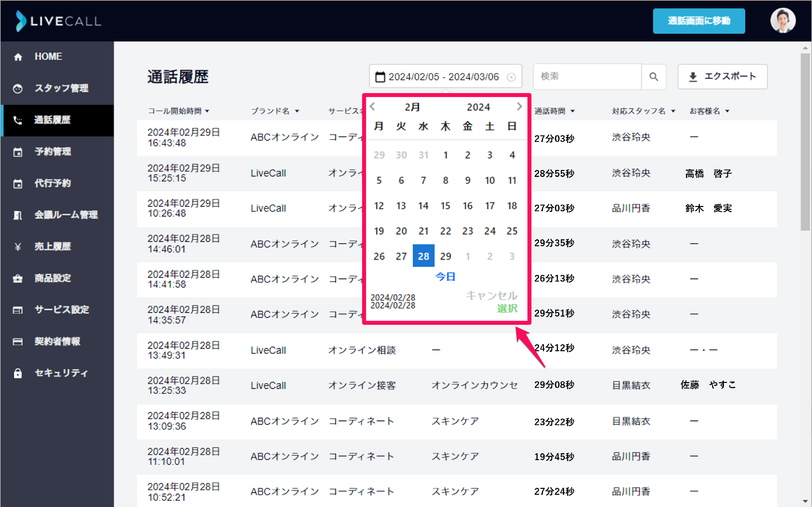Viewport: 812px width, 507px height.
Task: Click the 通話画面に移動 button
Action: [699, 21]
